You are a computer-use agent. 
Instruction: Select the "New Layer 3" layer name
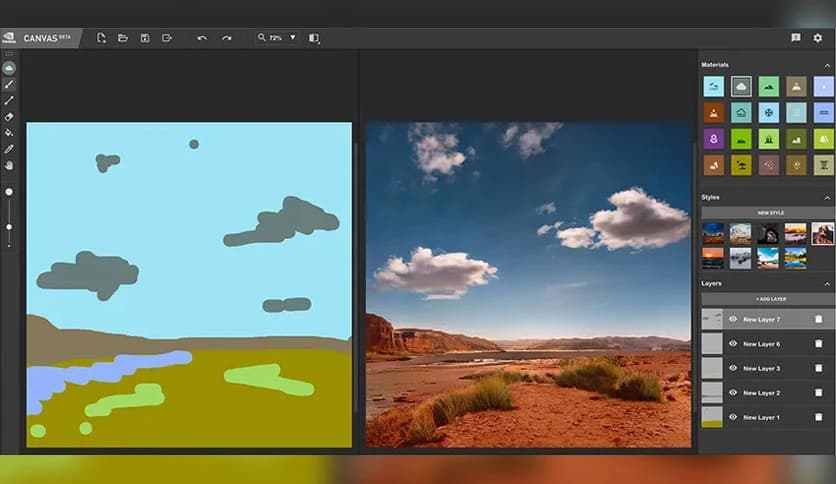[x=761, y=369]
